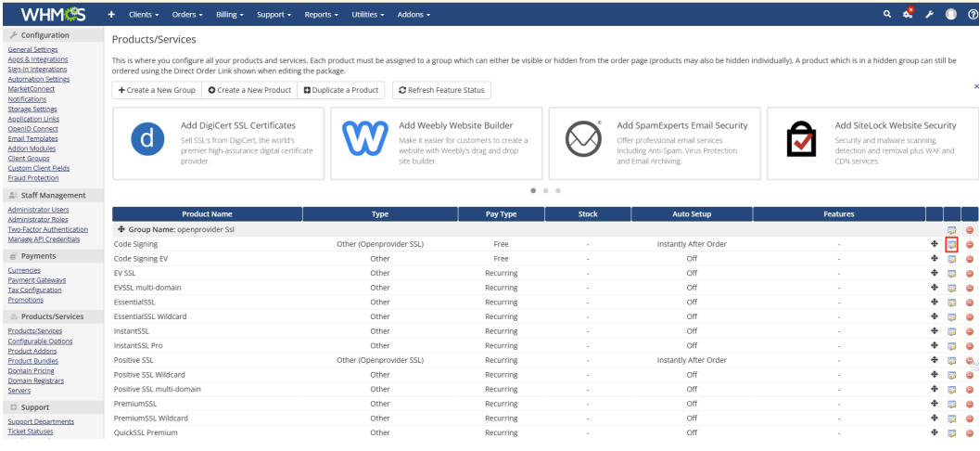Edit the InstantSSL Pro product
980x451 pixels.
[x=952, y=346]
